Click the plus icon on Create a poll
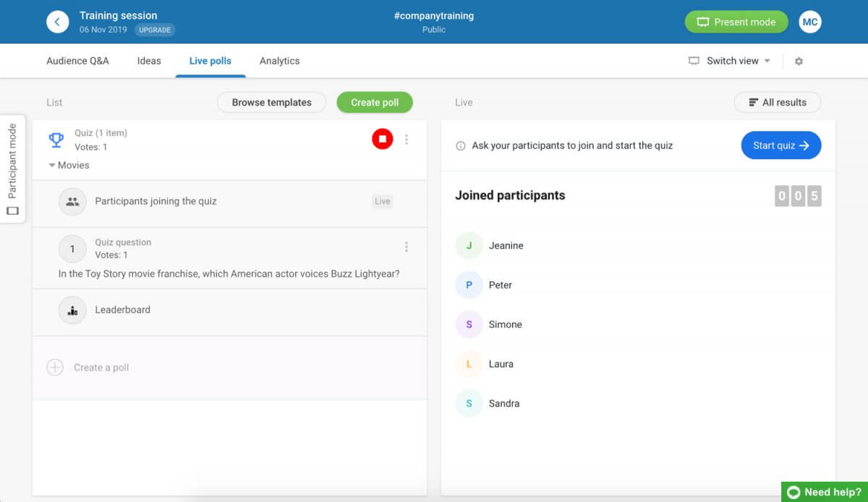This screenshot has width=868, height=502. [x=55, y=367]
